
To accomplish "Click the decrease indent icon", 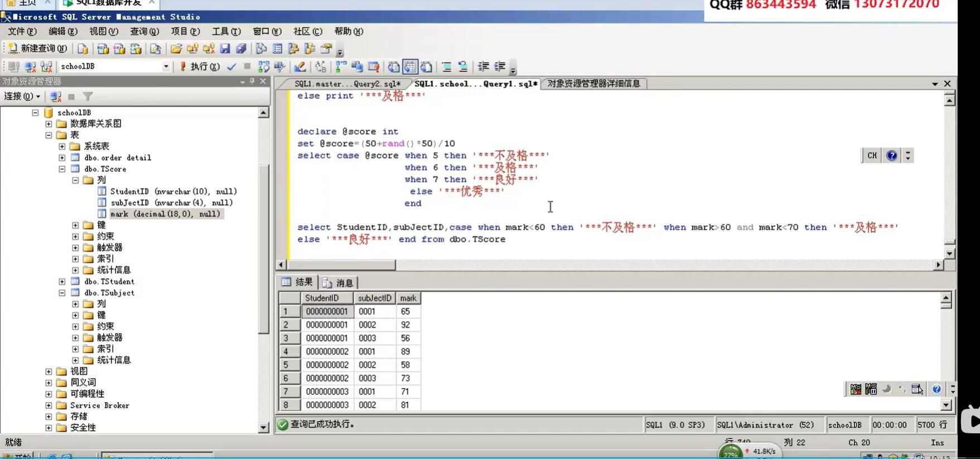I will tap(483, 66).
